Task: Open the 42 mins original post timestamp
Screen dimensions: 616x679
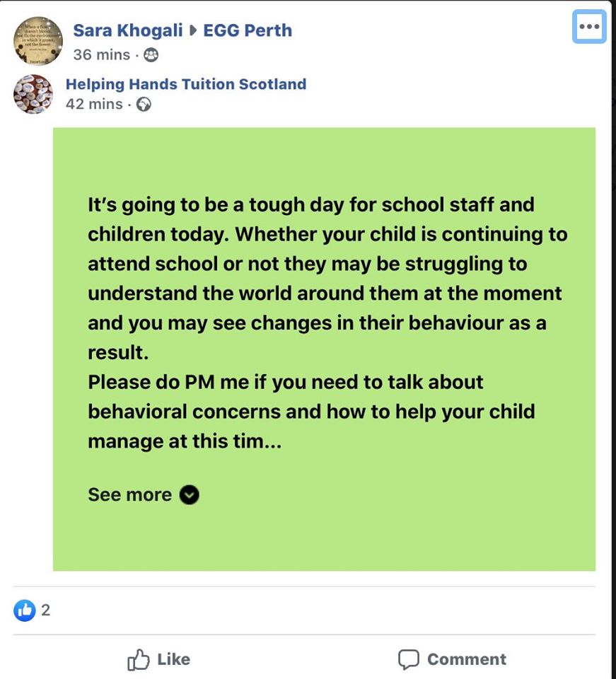Action: [x=93, y=104]
